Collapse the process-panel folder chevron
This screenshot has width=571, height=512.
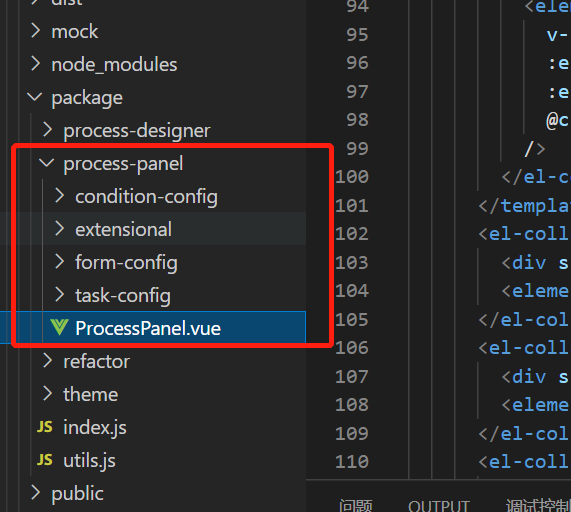(x=47, y=163)
